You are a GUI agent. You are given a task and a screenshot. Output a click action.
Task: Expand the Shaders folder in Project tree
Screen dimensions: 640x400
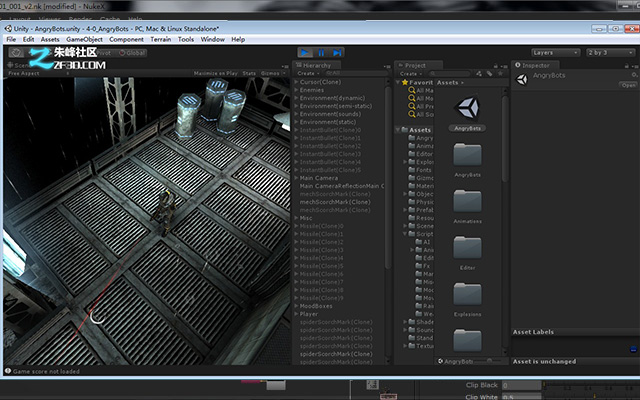(x=405, y=322)
